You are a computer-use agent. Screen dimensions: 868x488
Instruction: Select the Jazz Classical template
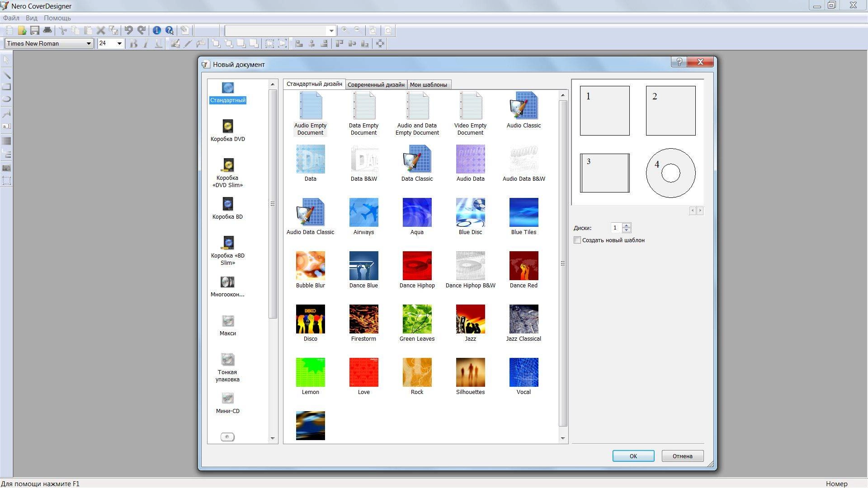click(x=524, y=323)
